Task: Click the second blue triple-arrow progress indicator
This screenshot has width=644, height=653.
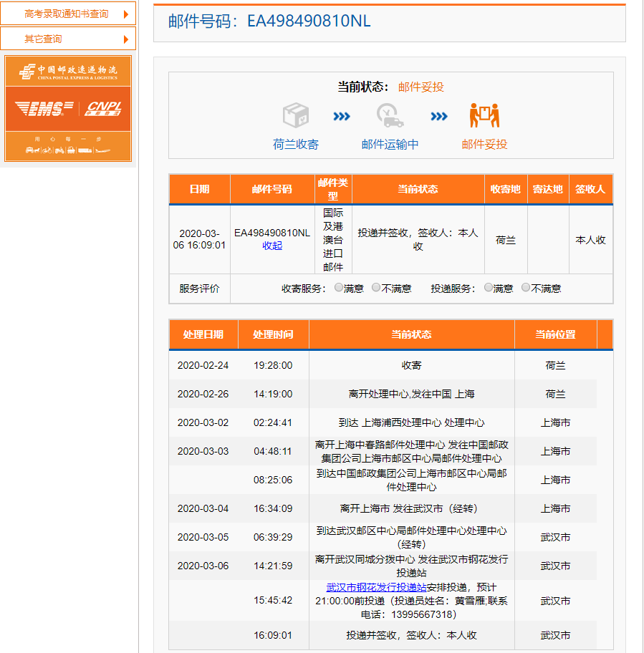Action: (x=439, y=116)
